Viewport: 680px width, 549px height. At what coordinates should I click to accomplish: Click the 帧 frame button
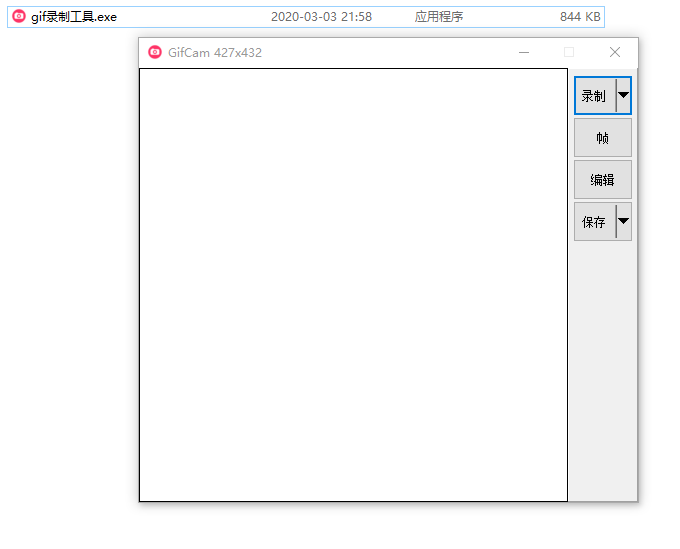pos(603,138)
